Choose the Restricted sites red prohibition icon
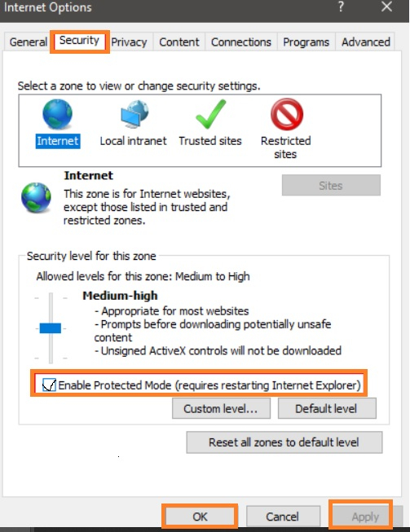Screen dimensions: 410x532 pyautogui.click(x=286, y=114)
